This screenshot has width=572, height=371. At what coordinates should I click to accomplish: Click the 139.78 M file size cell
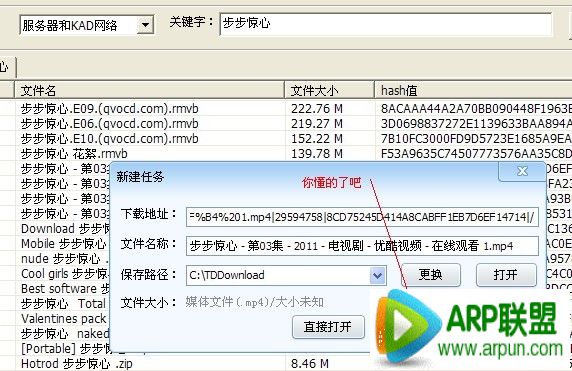pyautogui.click(x=317, y=154)
